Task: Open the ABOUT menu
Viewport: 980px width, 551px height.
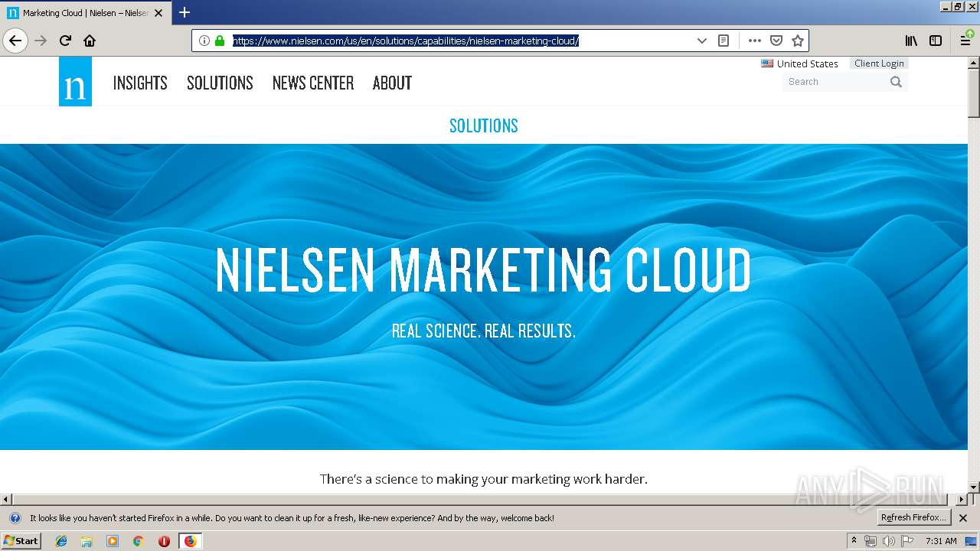Action: (392, 83)
